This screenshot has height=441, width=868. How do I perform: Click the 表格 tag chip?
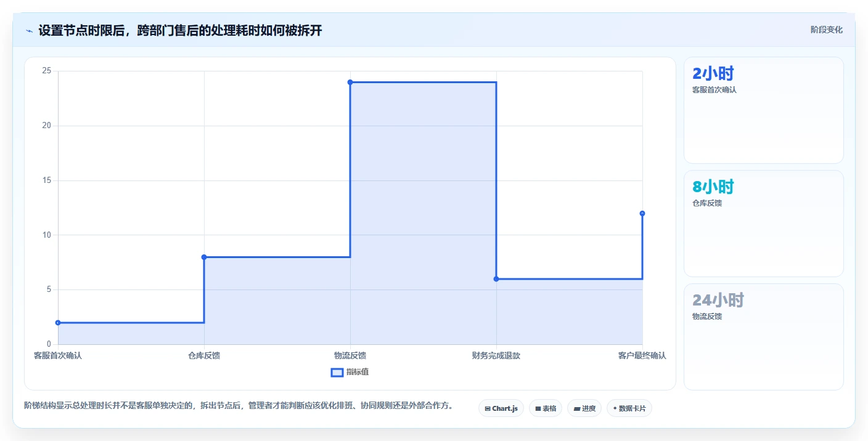(546, 408)
